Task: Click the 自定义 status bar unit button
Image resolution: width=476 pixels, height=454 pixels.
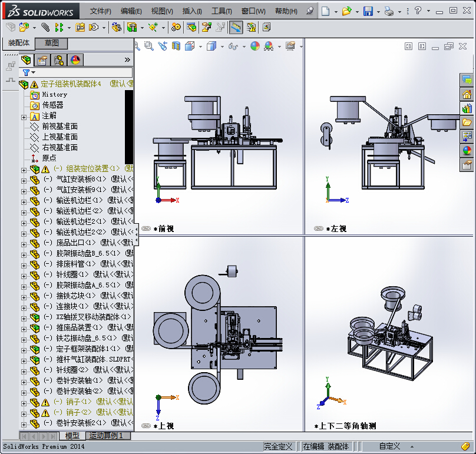Action: click(x=390, y=446)
